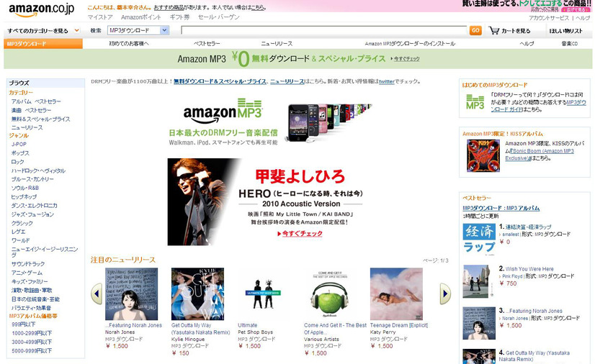
Task: Filter albums by 999円以下
Action: tap(24, 324)
